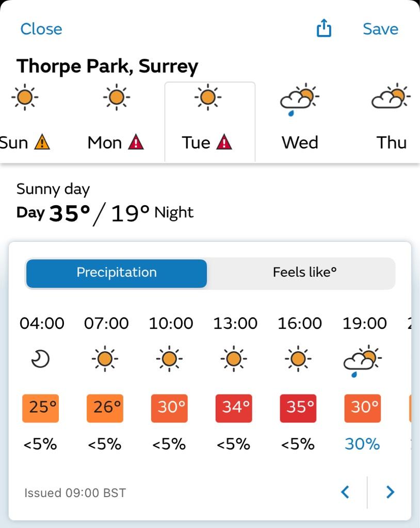Select the Thu forecast tab
The width and height of the screenshot is (420, 528).
point(391,122)
